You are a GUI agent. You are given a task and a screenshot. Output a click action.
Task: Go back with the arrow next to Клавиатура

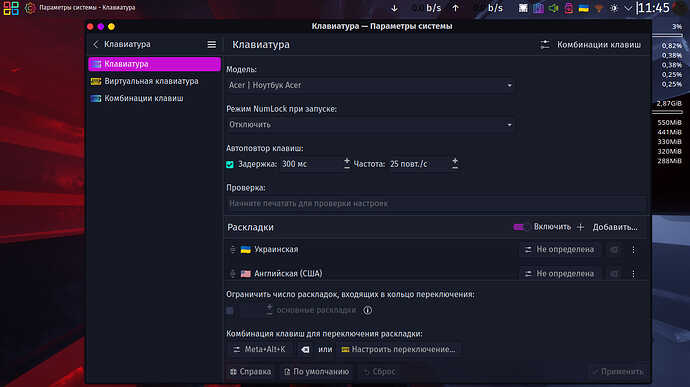[95, 44]
